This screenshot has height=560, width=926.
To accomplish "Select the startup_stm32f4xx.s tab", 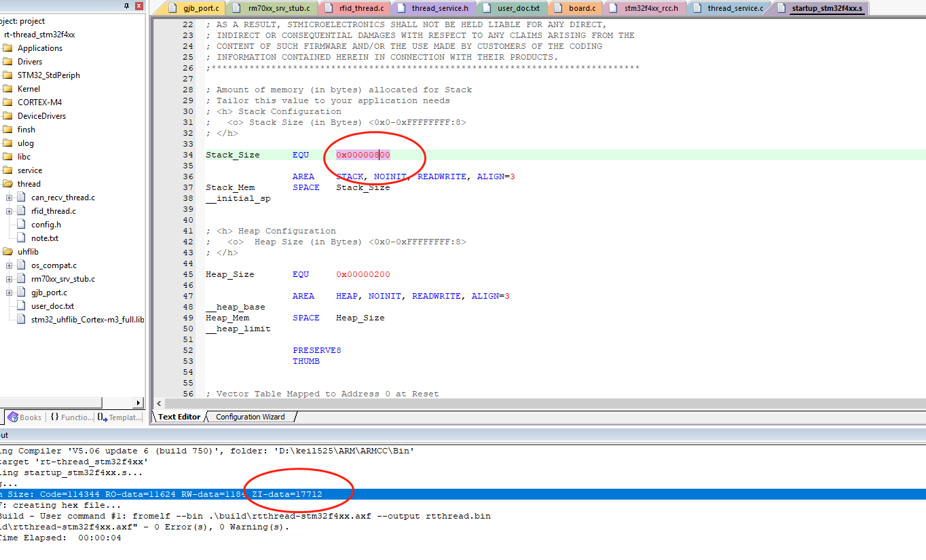I will tap(819, 8).
